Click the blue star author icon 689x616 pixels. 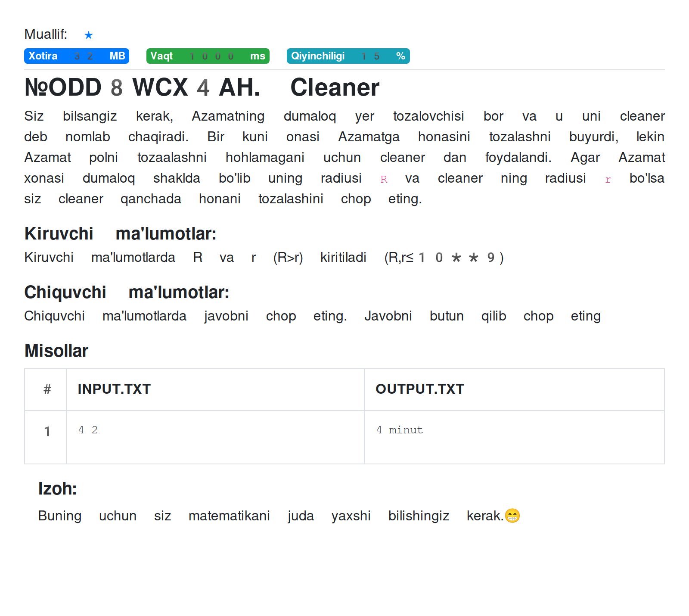tap(89, 35)
